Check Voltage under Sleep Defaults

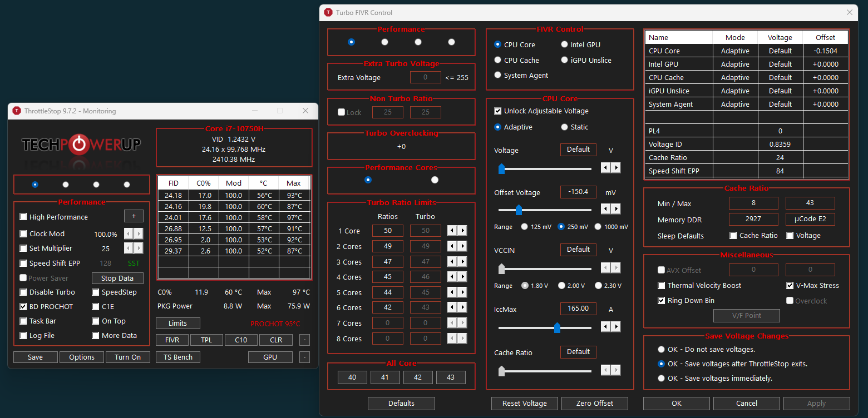click(790, 236)
